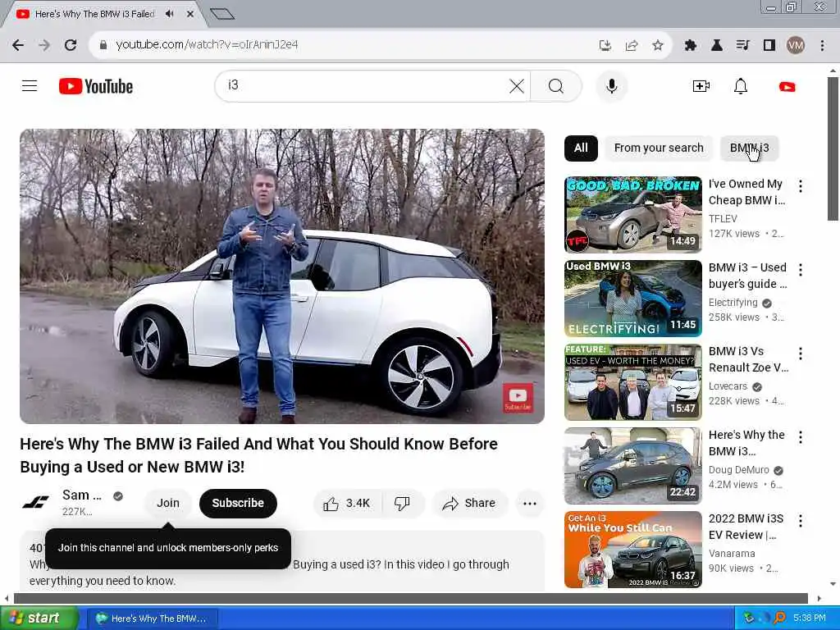Screen dimensions: 840x630
Task: Open the GOOD, BAD, BROKEN thumbnail
Action: pos(632,214)
